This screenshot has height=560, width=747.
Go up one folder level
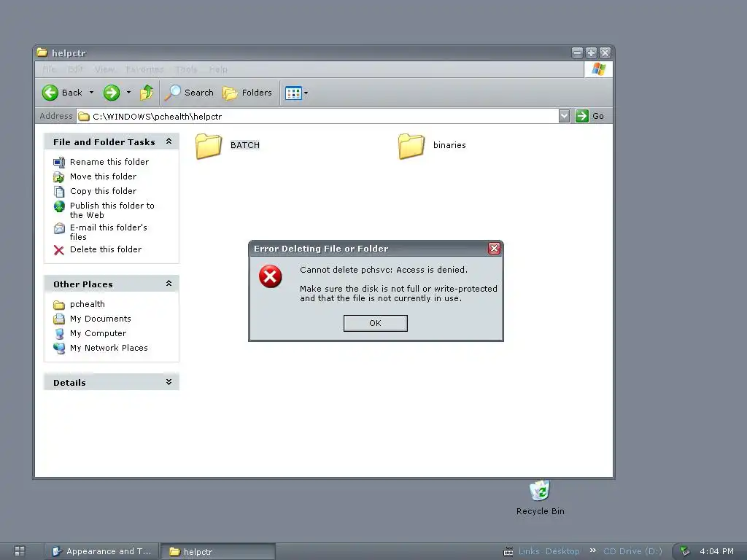click(x=147, y=93)
